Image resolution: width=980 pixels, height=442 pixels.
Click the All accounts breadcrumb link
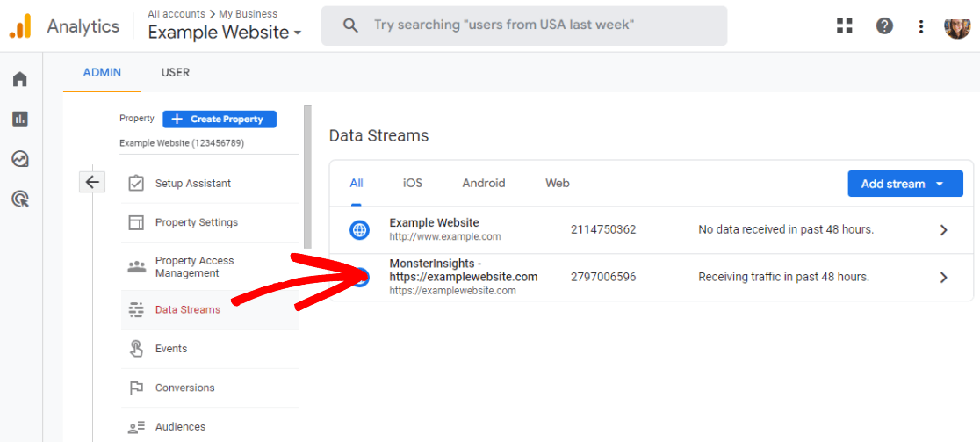[177, 14]
